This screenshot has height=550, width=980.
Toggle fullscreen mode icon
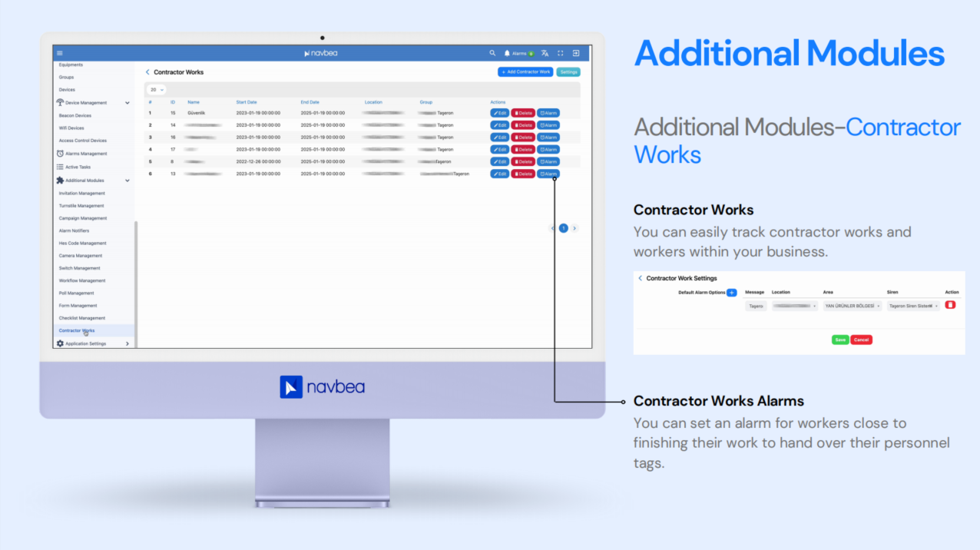tap(561, 53)
